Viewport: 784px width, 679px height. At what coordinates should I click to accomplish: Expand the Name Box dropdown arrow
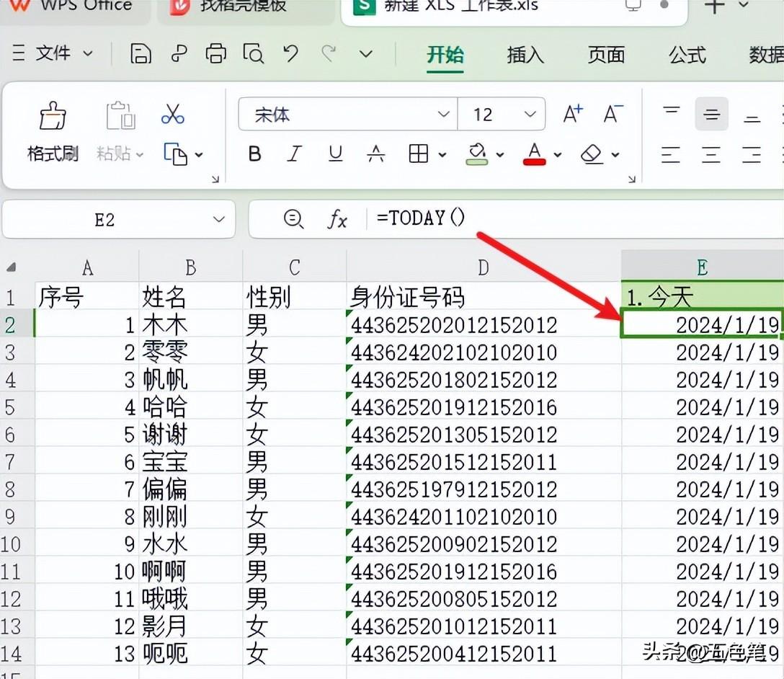click(218, 220)
